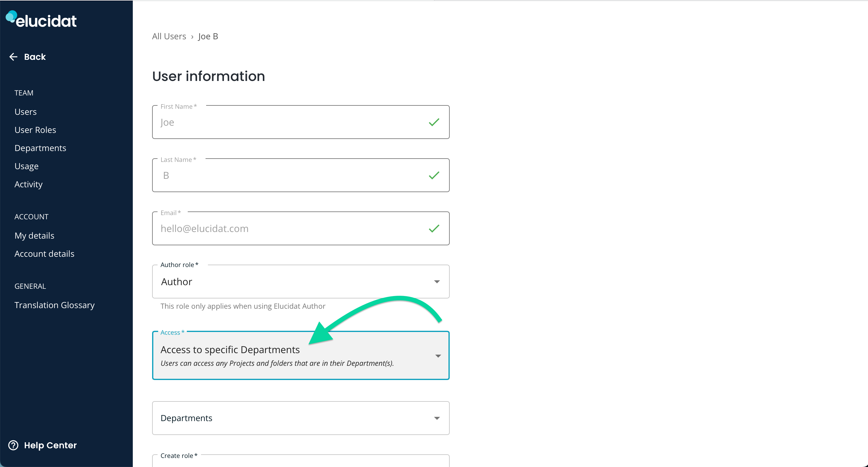Open the Author role dropdown

[x=437, y=282]
